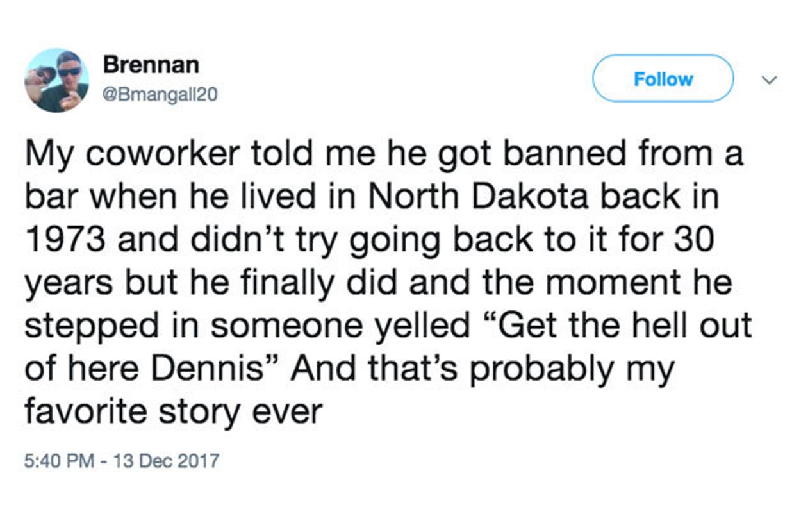The height and width of the screenshot is (532, 801).
Task: Open the @Bmangall20 handle link
Action: [x=160, y=95]
